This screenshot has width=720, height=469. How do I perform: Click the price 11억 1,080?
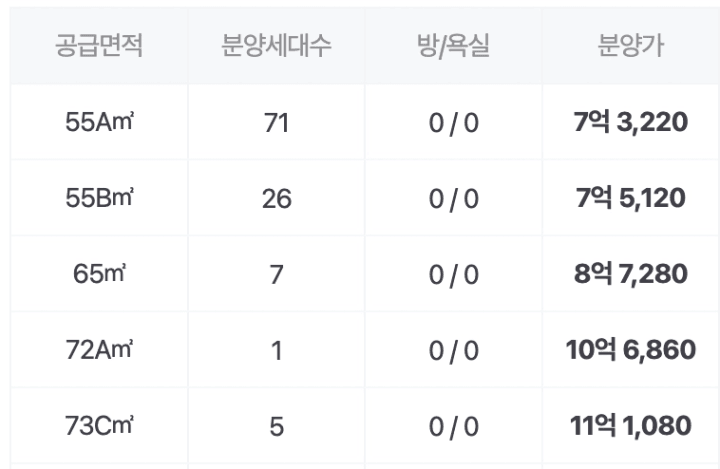[x=630, y=425]
